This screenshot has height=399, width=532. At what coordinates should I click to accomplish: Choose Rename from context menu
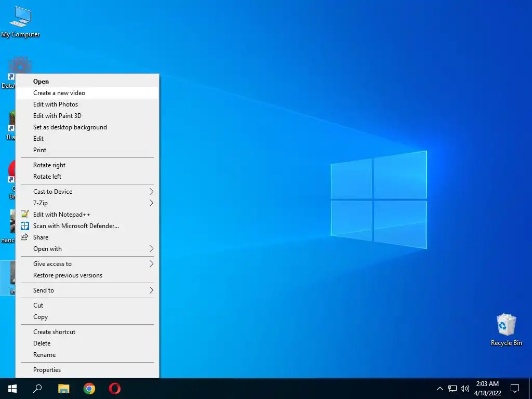tap(87, 354)
